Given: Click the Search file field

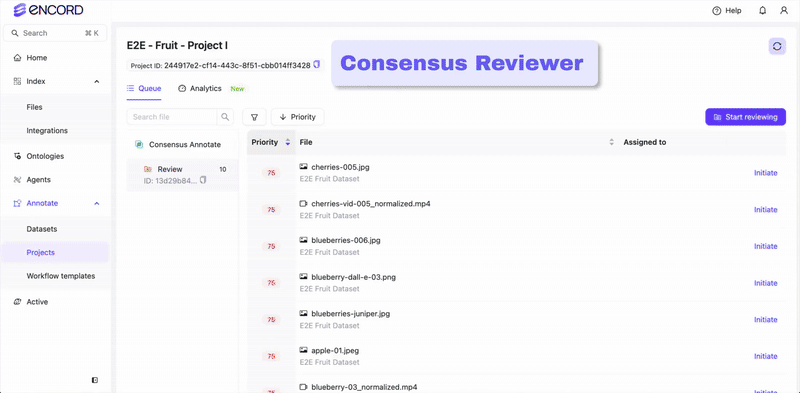Looking at the screenshot, I should pos(172,117).
